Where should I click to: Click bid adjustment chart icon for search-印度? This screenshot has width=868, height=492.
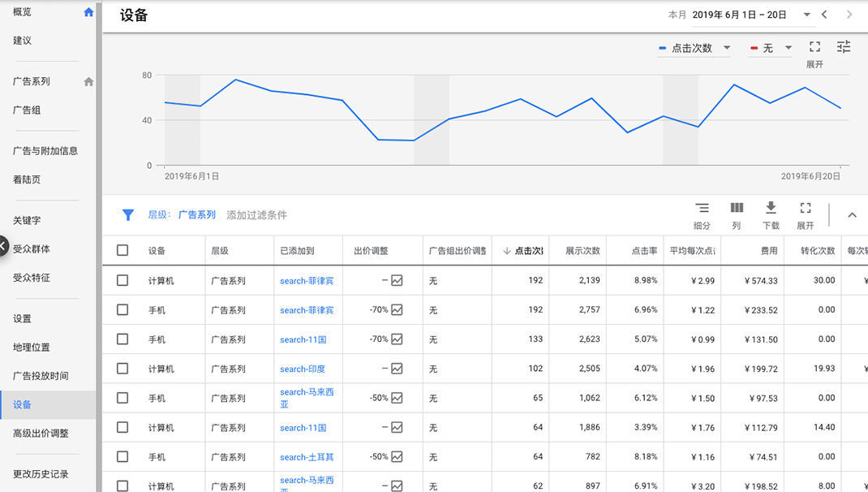397,369
